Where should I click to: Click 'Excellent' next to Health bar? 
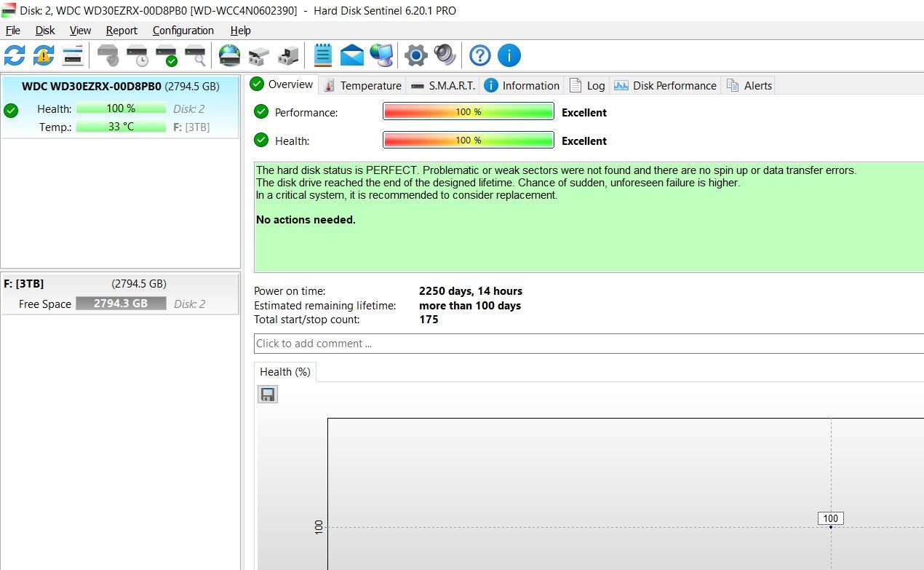click(x=584, y=141)
